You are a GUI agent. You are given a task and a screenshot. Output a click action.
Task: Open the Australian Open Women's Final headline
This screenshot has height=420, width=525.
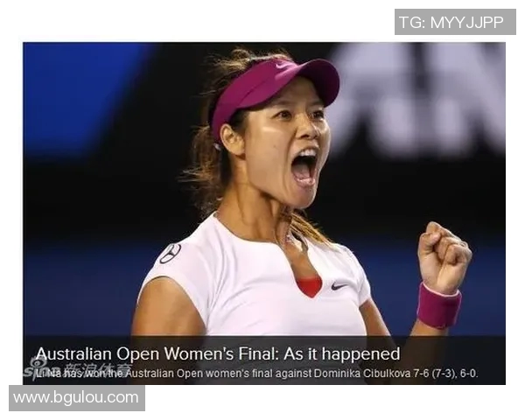click(x=218, y=353)
